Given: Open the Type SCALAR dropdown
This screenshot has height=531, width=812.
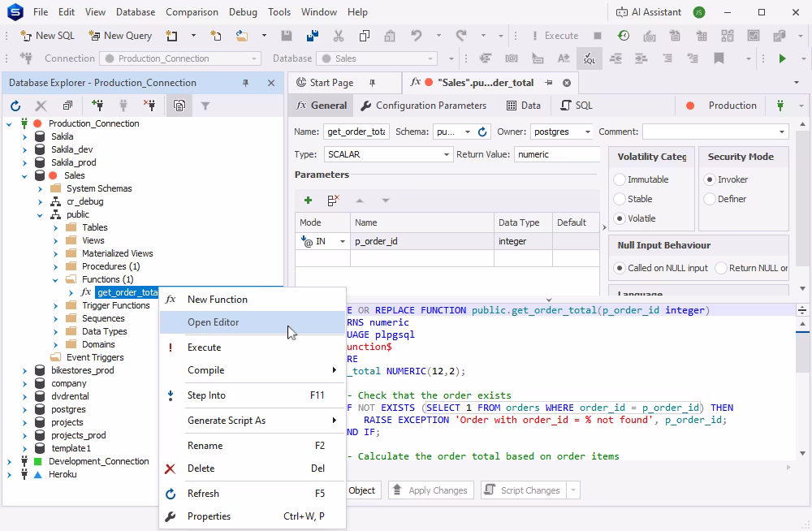Looking at the screenshot, I should [x=446, y=154].
